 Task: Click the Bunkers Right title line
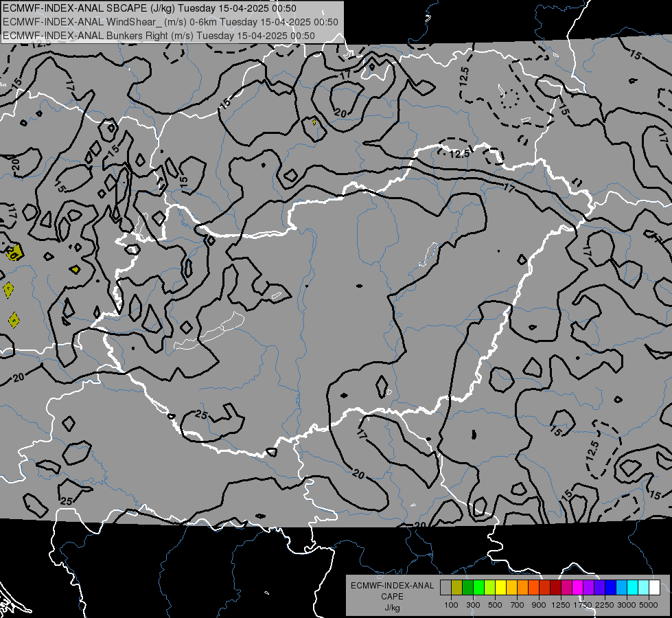(159, 36)
